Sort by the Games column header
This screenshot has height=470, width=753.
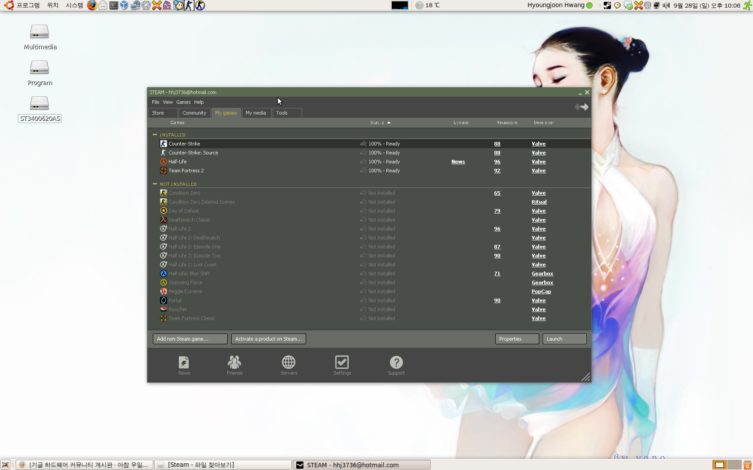coord(177,122)
